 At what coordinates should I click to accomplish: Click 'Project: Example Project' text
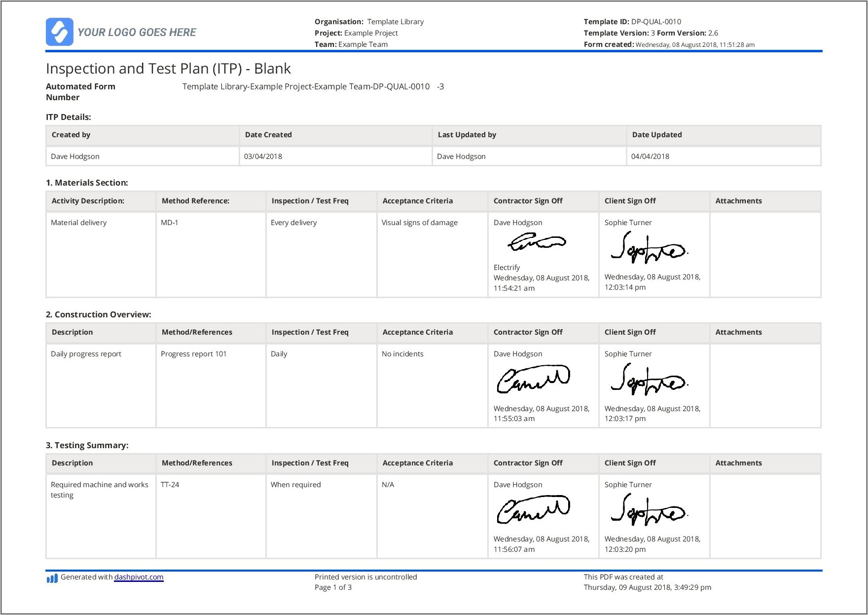tap(356, 33)
